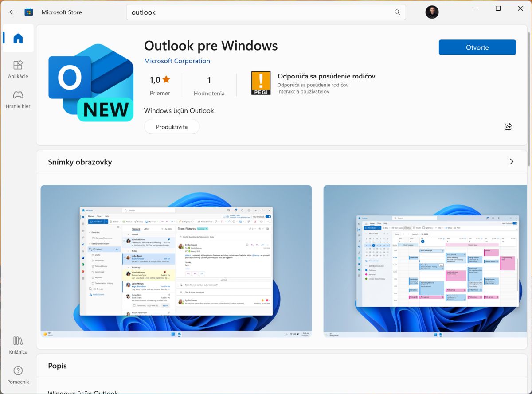532x394 pixels.
Task: Open Aplikácie section in sidebar
Action: pos(18,70)
